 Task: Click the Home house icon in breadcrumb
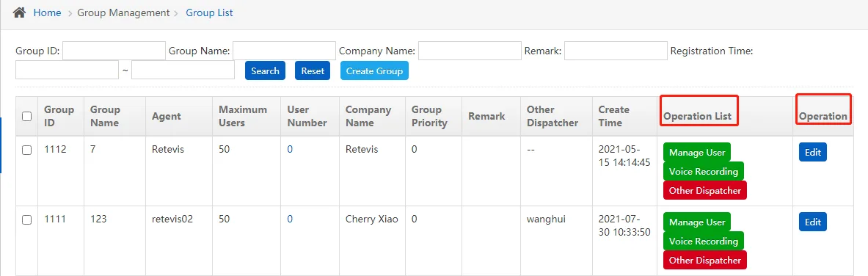[19, 12]
